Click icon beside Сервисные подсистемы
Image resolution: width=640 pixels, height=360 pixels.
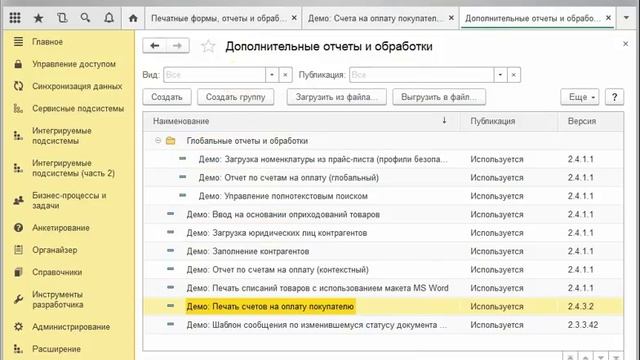[x=18, y=108]
